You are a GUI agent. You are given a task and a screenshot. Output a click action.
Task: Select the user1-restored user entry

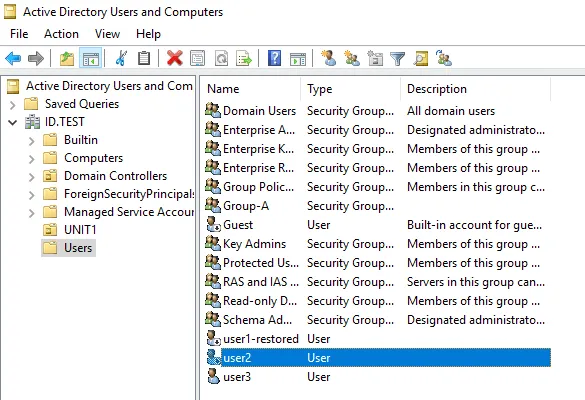tap(261, 338)
